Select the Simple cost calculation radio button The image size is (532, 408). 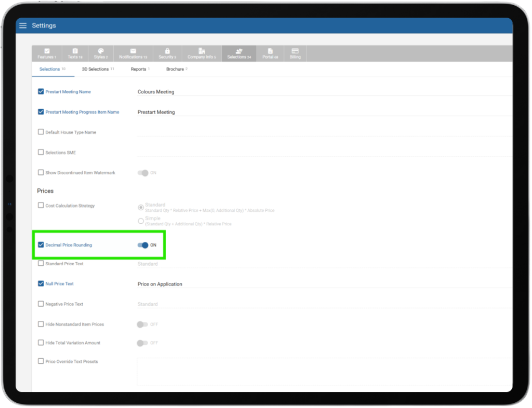click(x=141, y=221)
